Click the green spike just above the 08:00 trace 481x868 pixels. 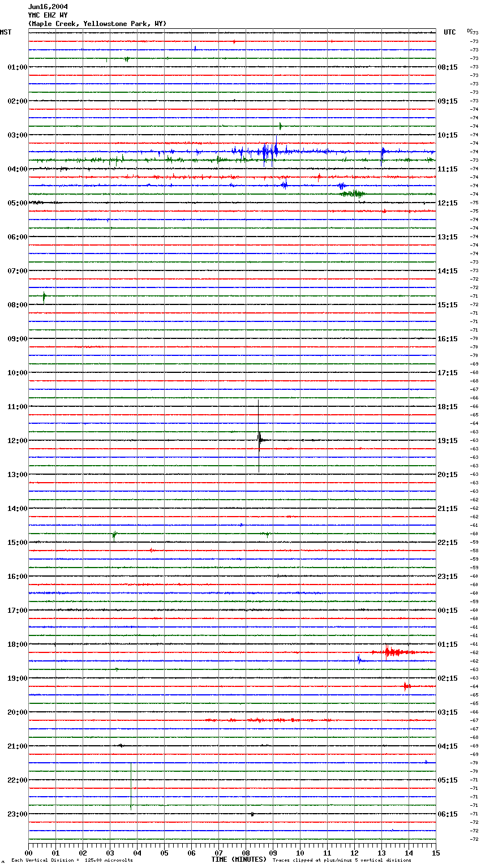tap(44, 297)
